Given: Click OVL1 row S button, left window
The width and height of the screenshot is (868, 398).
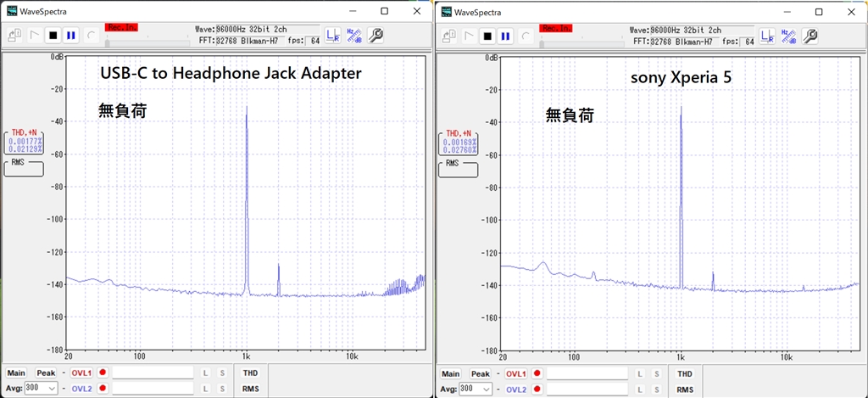Looking at the screenshot, I should coord(222,373).
